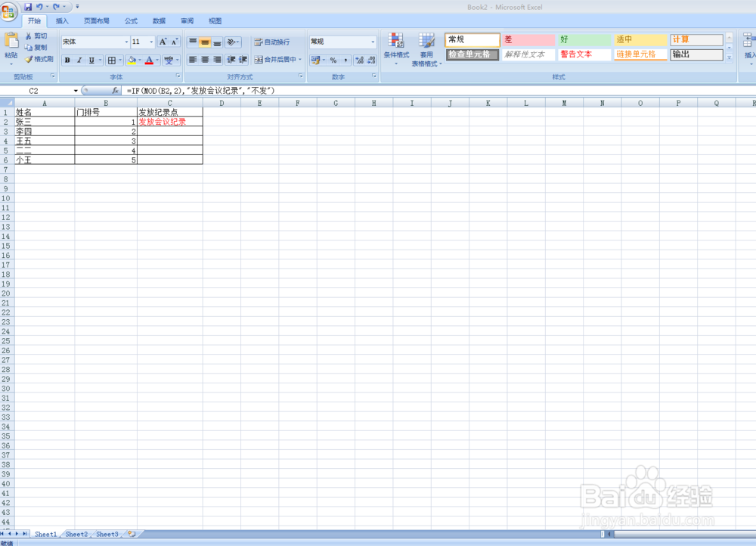The width and height of the screenshot is (756, 546).
Task: Apply comma thousands separator style
Action: (x=345, y=60)
